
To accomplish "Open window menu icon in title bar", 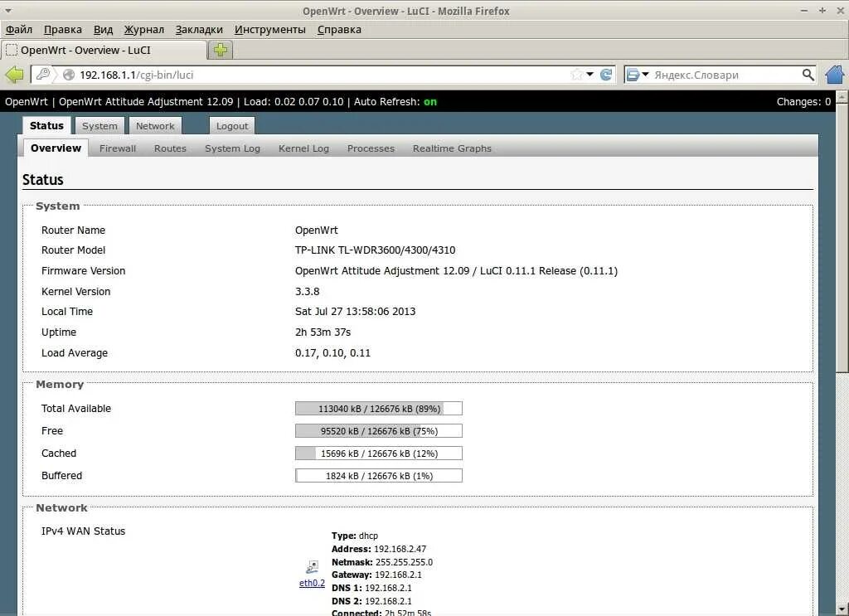I will point(7,10).
